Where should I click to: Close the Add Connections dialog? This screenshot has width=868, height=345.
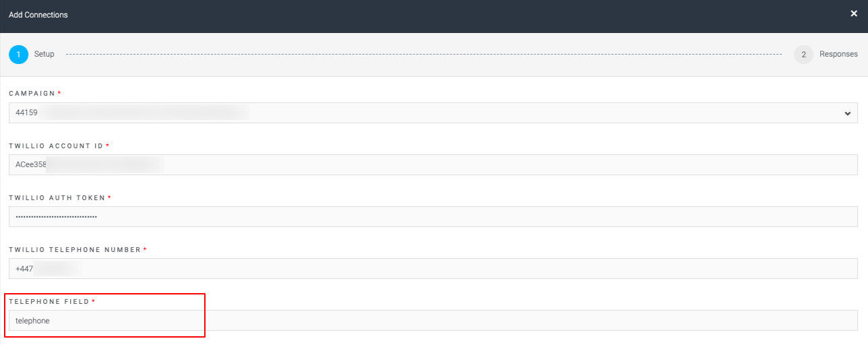(x=854, y=14)
